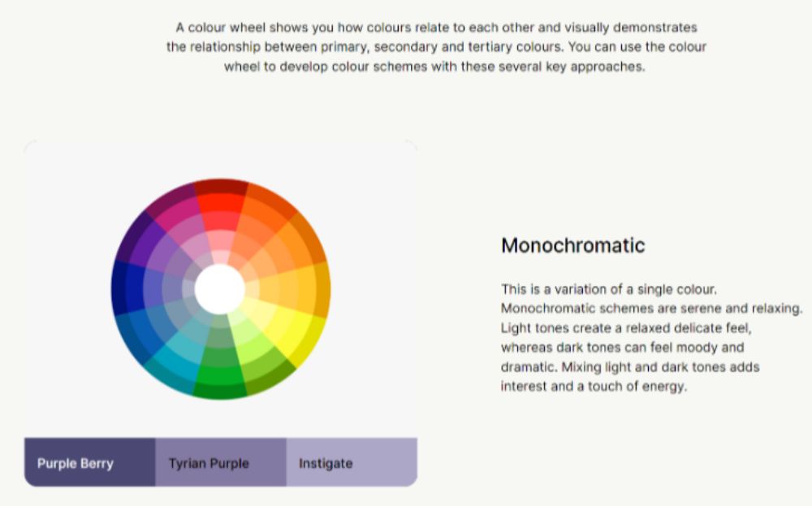Choose the outer amber segment on the wheel's right
The height and width of the screenshot is (506, 812).
322,289
